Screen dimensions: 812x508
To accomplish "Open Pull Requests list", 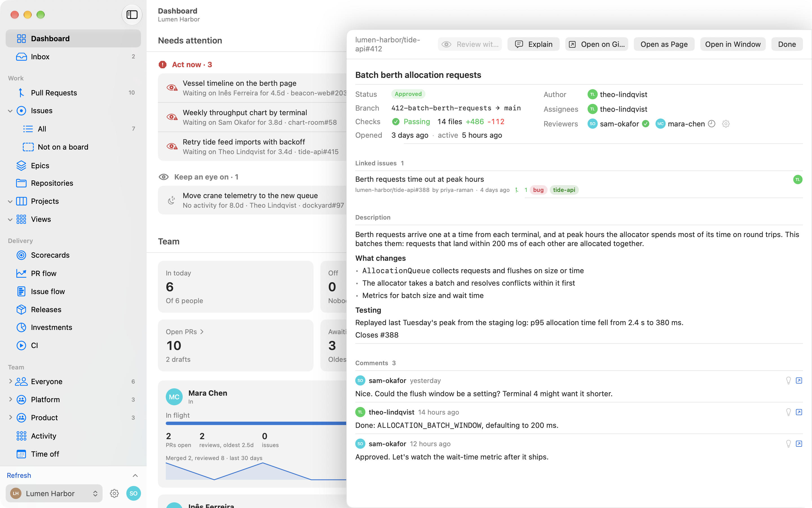I will click(73, 93).
